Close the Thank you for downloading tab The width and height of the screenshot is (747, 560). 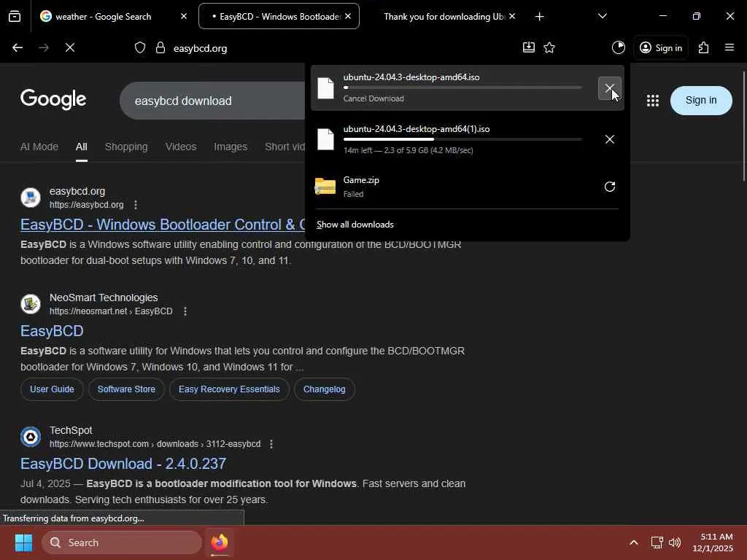(512, 17)
